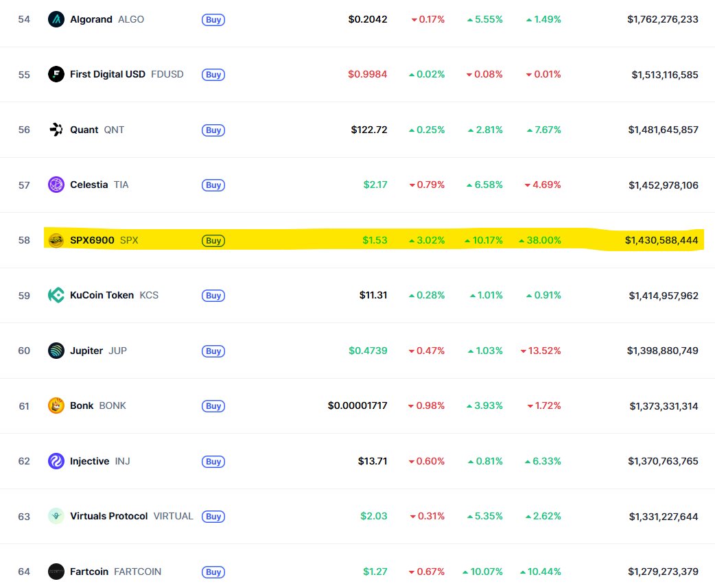Click Injective price $13.71
Image resolution: width=715 pixels, height=588 pixels.
tap(373, 461)
